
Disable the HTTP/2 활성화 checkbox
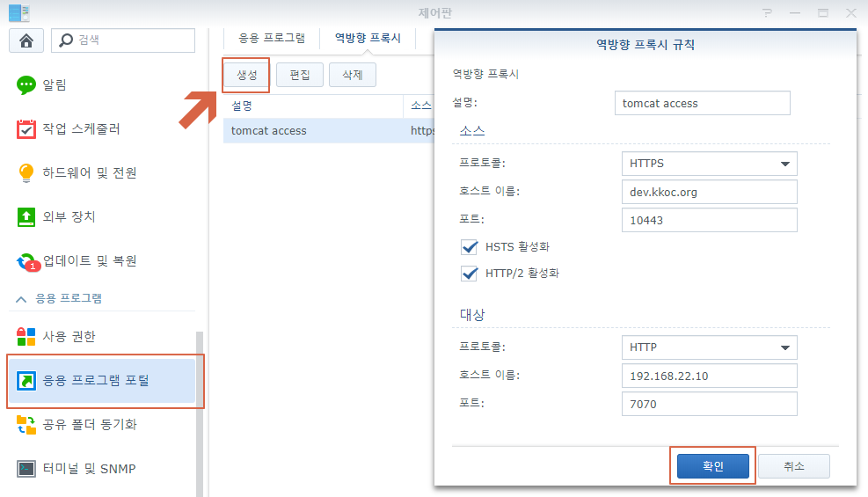point(469,274)
